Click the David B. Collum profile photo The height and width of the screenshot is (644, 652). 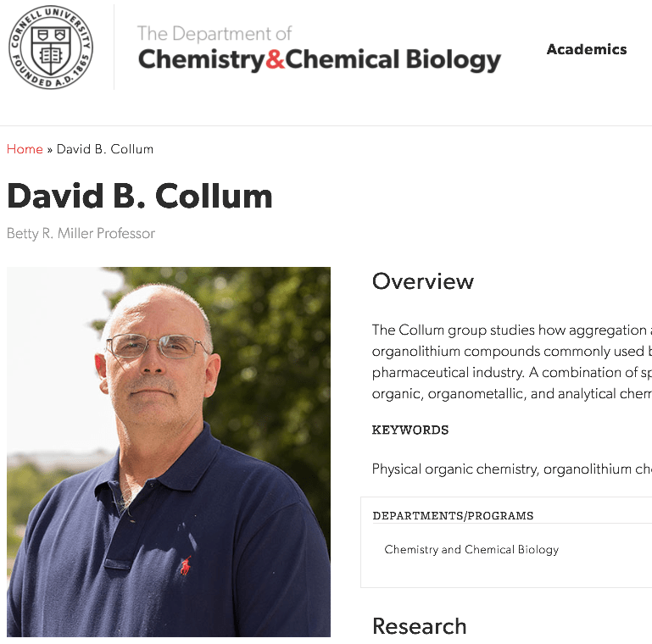(x=168, y=452)
